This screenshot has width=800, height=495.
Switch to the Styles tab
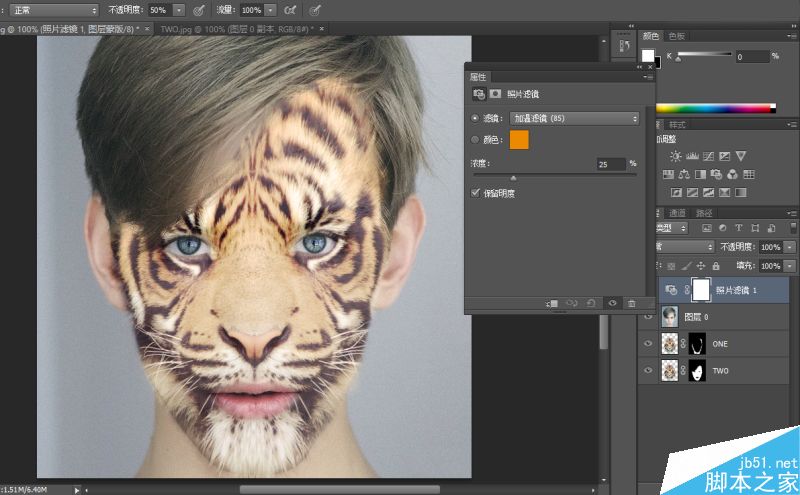[678, 125]
